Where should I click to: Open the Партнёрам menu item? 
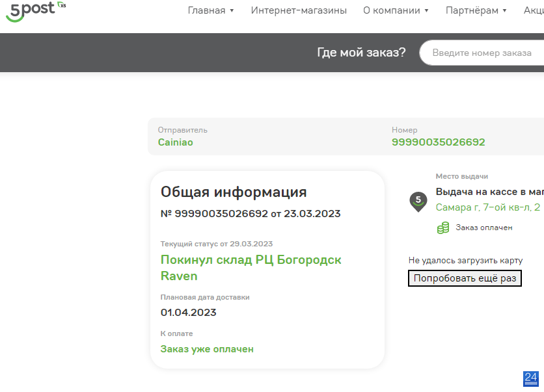[x=472, y=10]
